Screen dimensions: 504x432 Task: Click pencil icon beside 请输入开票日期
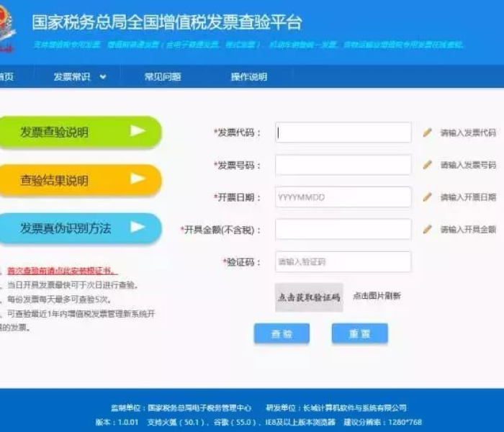pyautogui.click(x=427, y=197)
